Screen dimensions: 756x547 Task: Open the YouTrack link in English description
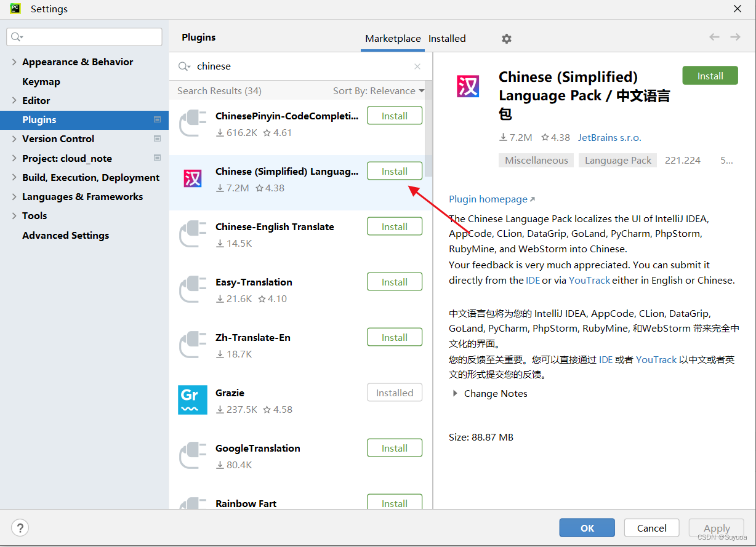589,281
